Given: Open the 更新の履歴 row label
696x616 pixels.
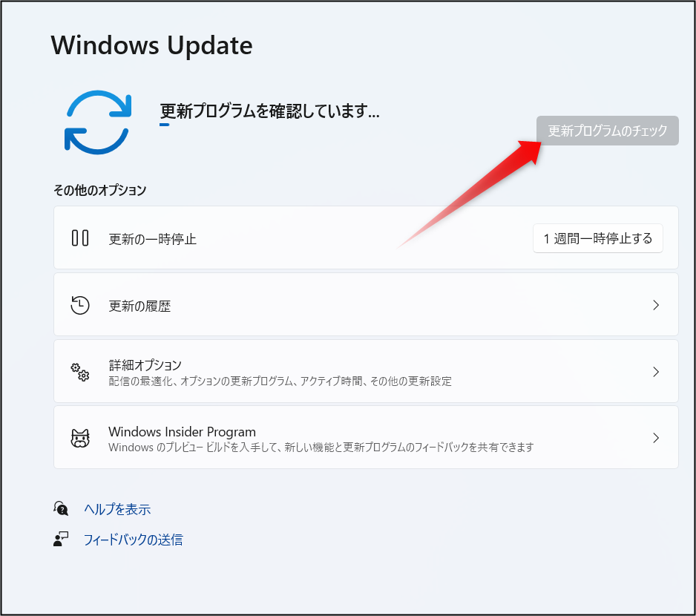Looking at the screenshot, I should (139, 306).
